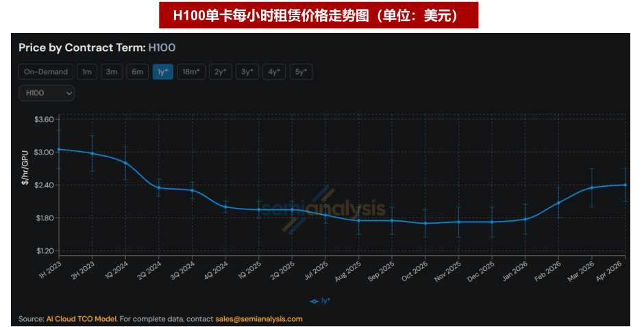Click the Jan 2026 data point

click(525, 219)
